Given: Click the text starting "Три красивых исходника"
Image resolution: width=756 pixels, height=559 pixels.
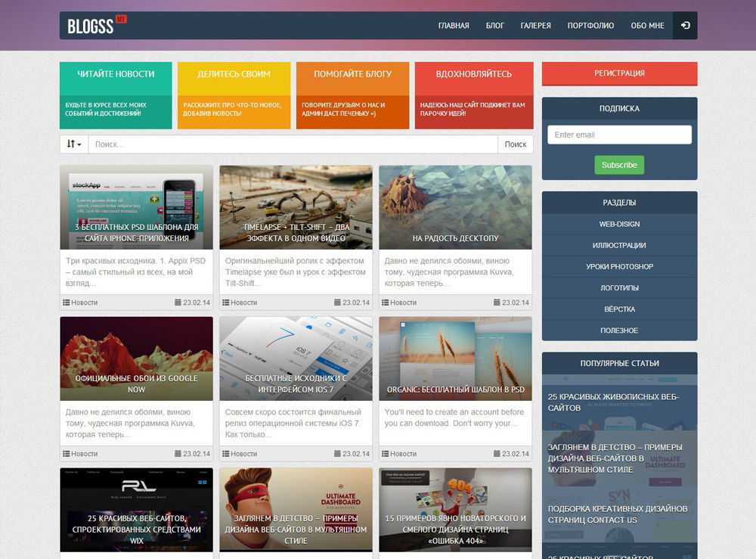Looking at the screenshot, I should (135, 272).
